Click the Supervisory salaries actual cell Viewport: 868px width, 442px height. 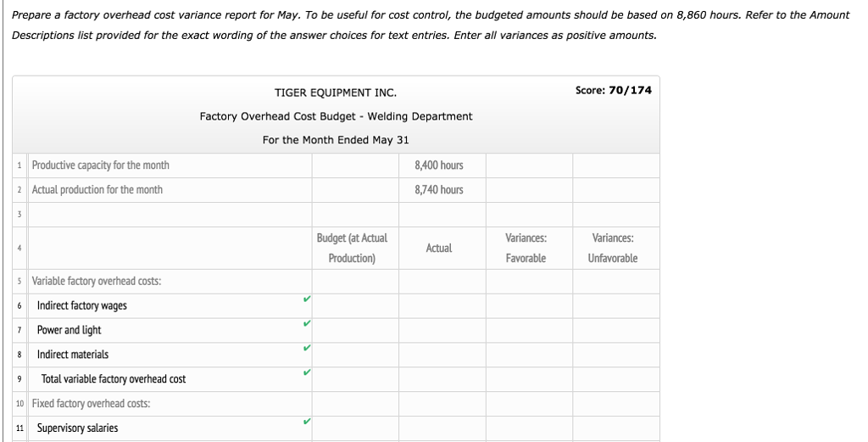pyautogui.click(x=442, y=428)
